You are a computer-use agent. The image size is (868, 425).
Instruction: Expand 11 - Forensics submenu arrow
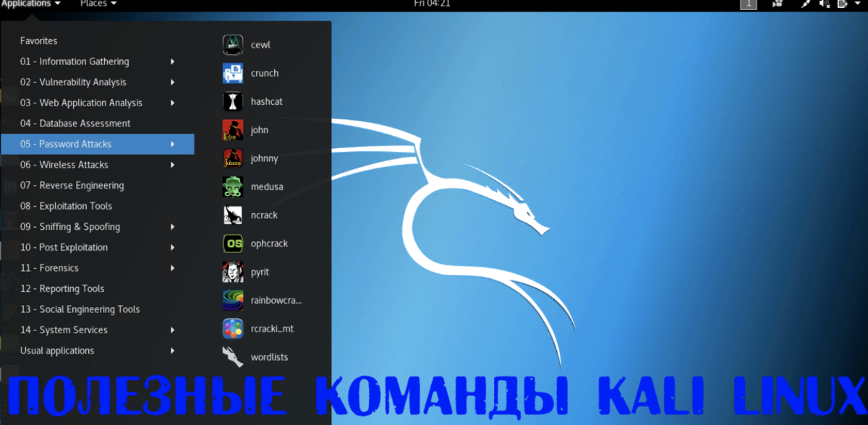(x=172, y=268)
